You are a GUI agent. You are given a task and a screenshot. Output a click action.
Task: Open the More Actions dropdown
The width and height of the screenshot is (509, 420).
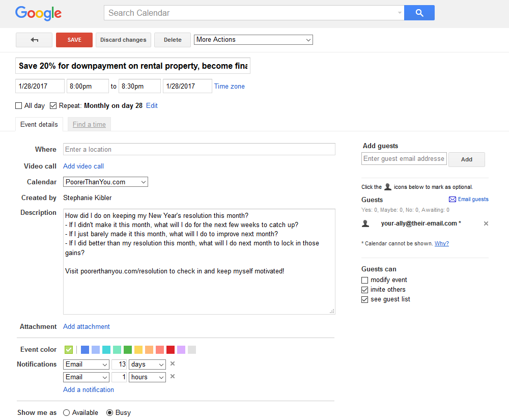pos(253,40)
